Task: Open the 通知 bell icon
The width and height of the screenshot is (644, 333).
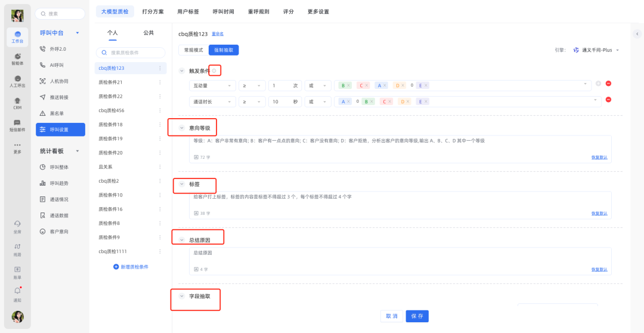Action: pos(17,293)
